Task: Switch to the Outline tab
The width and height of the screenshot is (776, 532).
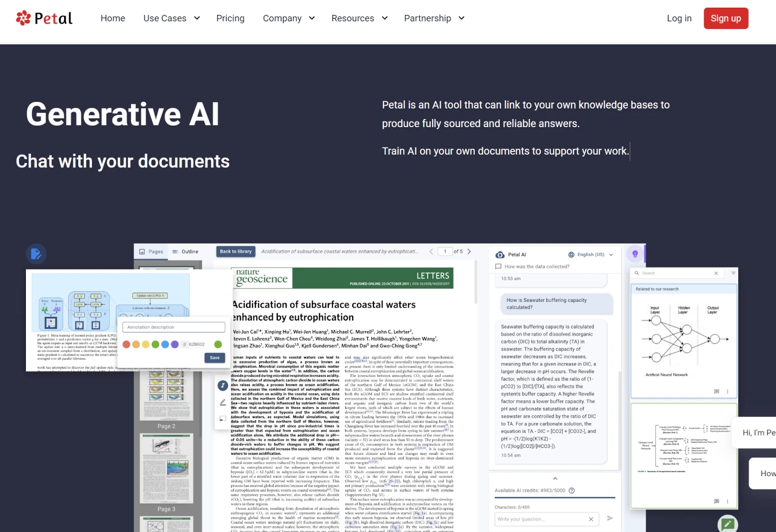Action: [x=185, y=252]
